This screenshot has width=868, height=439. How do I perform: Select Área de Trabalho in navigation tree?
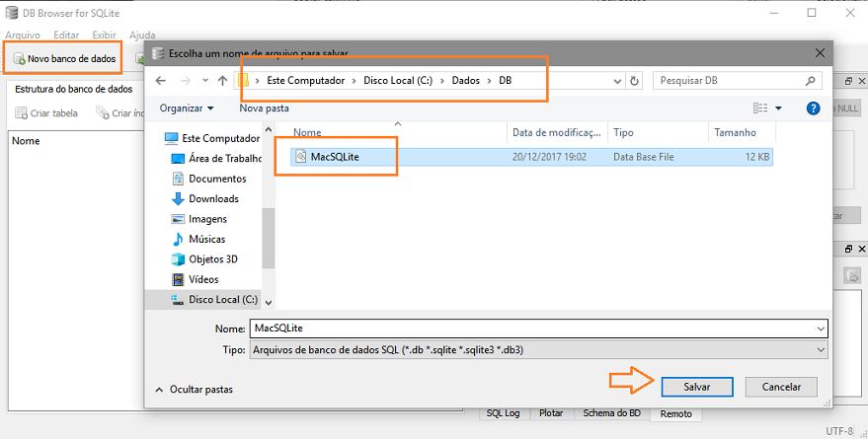coord(216,158)
